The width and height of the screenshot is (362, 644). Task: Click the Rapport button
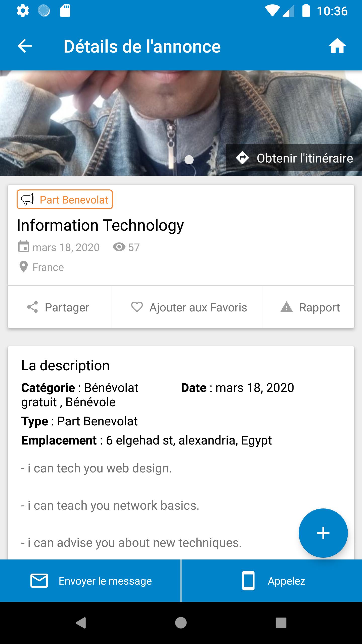coord(308,307)
